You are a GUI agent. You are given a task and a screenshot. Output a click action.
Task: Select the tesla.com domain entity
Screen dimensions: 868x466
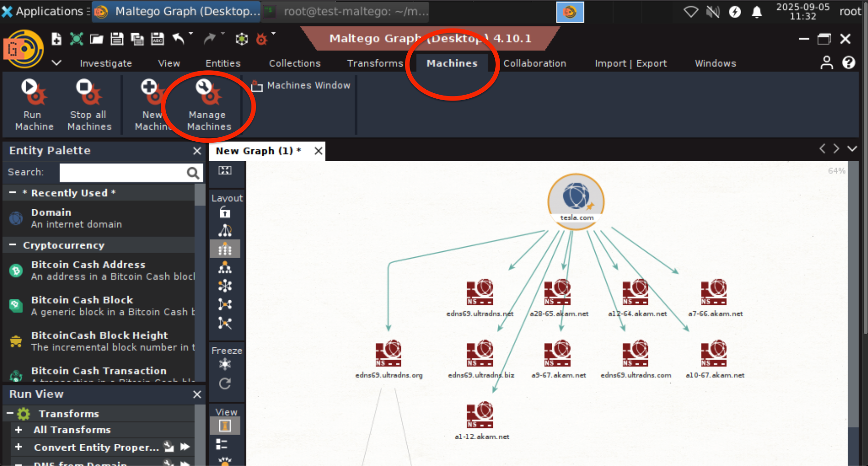click(576, 202)
